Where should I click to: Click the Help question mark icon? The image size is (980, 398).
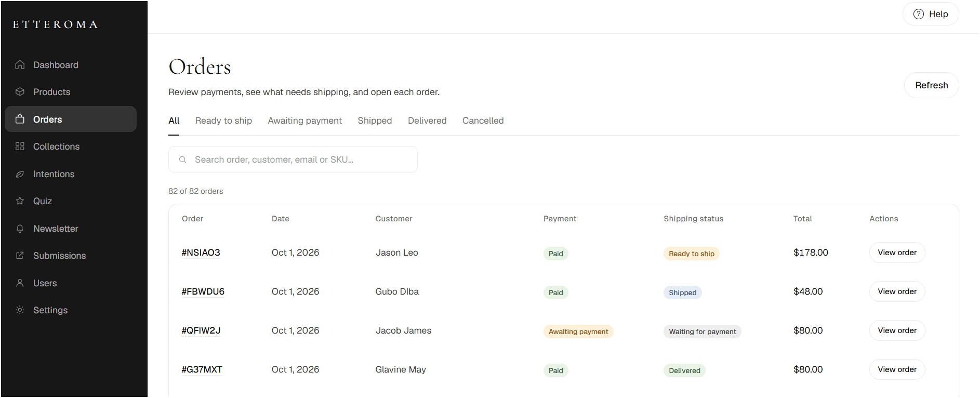click(919, 14)
